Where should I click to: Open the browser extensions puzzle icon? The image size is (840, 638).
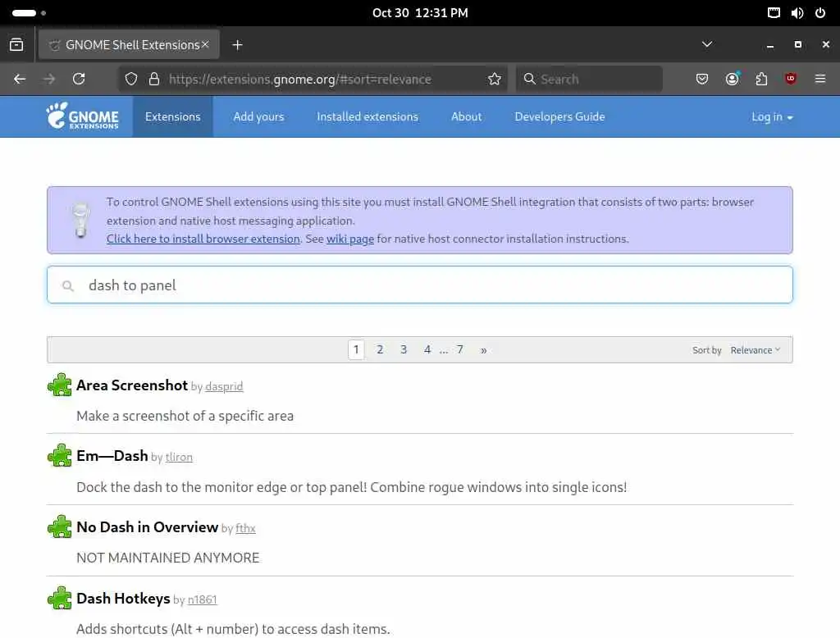(761, 80)
